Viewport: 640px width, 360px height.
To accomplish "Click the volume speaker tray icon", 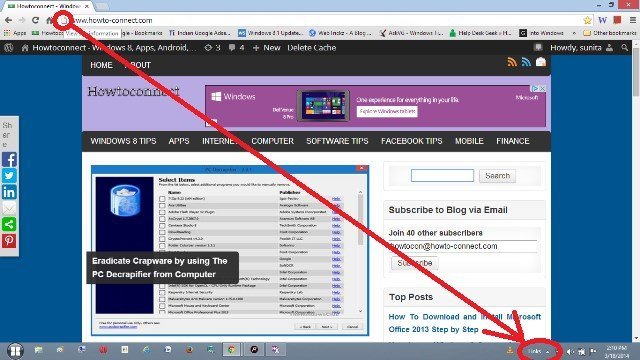I will pos(570,351).
